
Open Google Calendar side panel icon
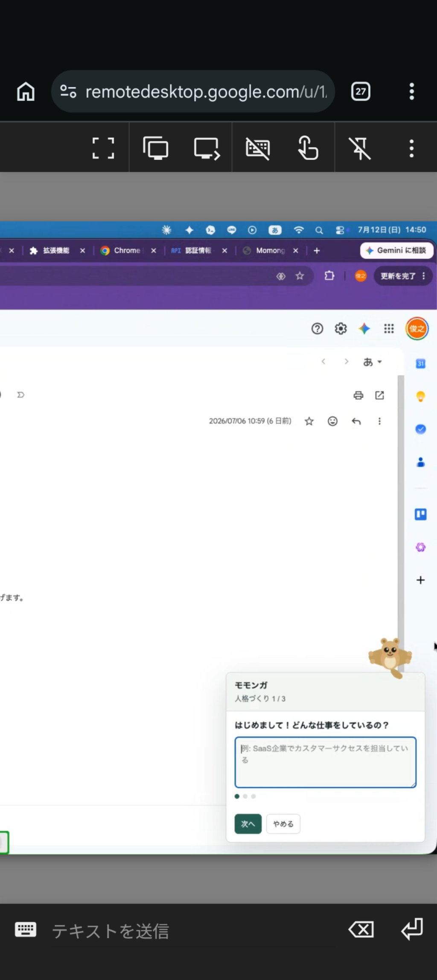420,363
